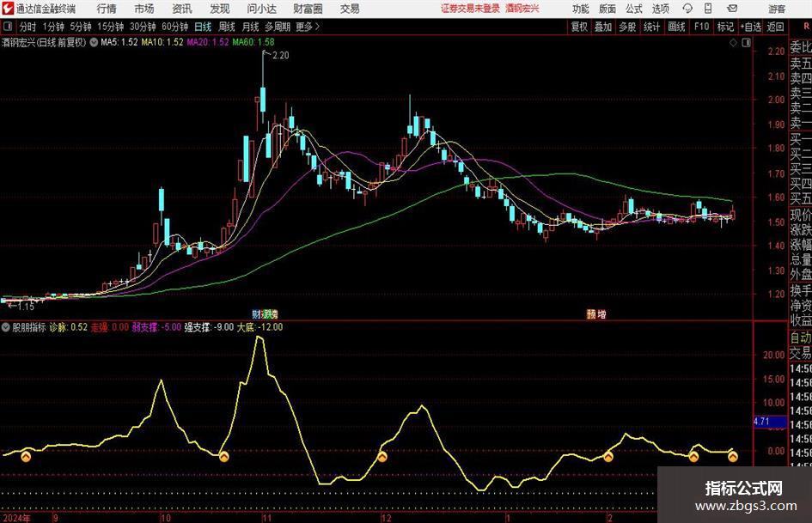The width and height of the screenshot is (812, 523).
Task: Click the 复权 toolbar button
Action: pos(579,26)
